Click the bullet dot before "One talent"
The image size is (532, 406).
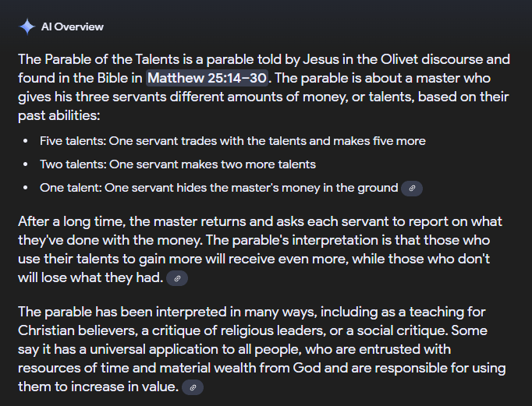click(26, 188)
